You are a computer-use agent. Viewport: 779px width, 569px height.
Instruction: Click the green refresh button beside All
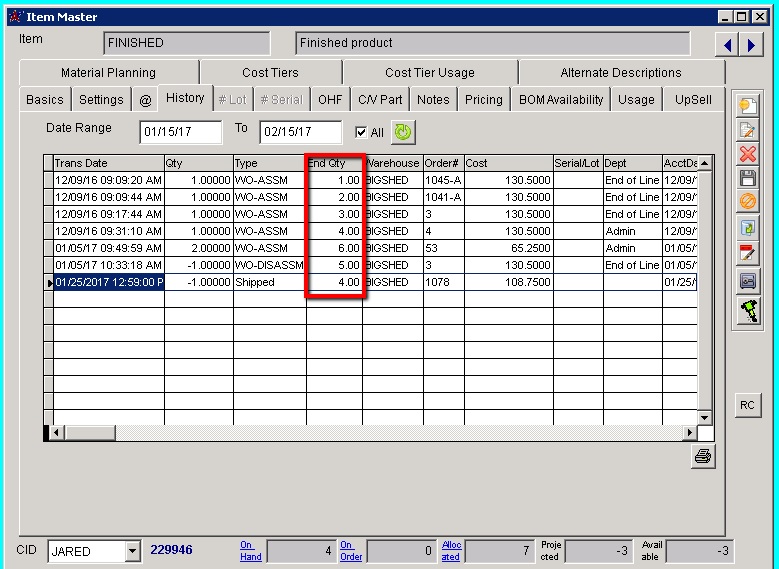(402, 132)
